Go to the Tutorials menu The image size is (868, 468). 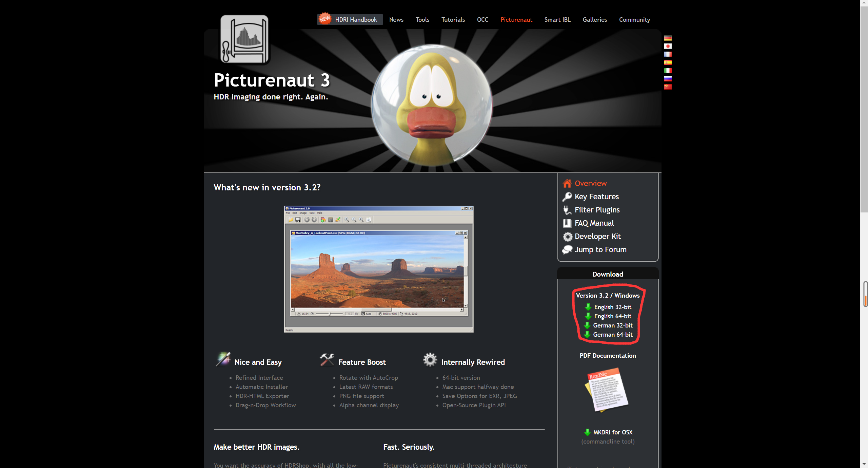453,20
